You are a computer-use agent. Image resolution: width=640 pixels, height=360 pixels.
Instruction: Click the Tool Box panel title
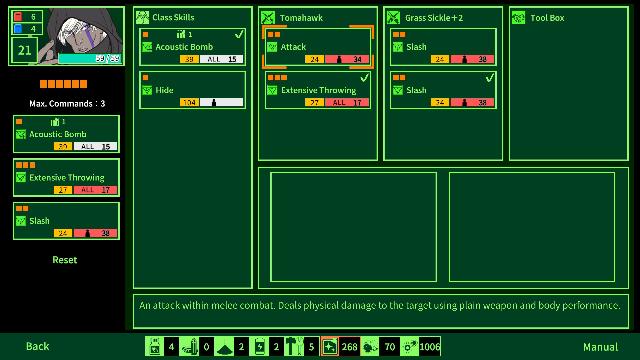547,18
